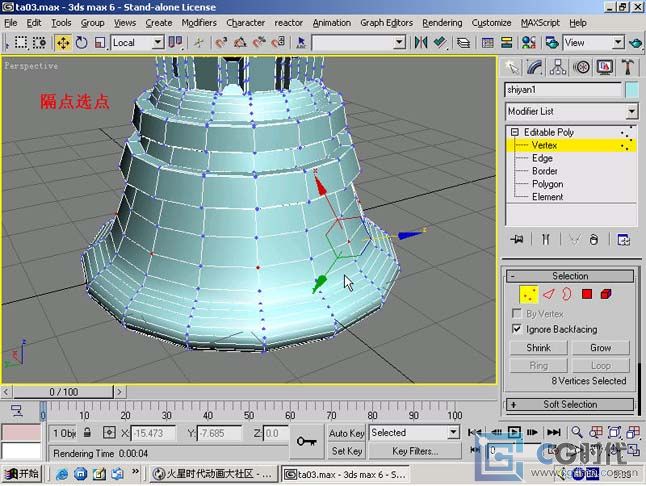Open the Windows Start button

22,474
